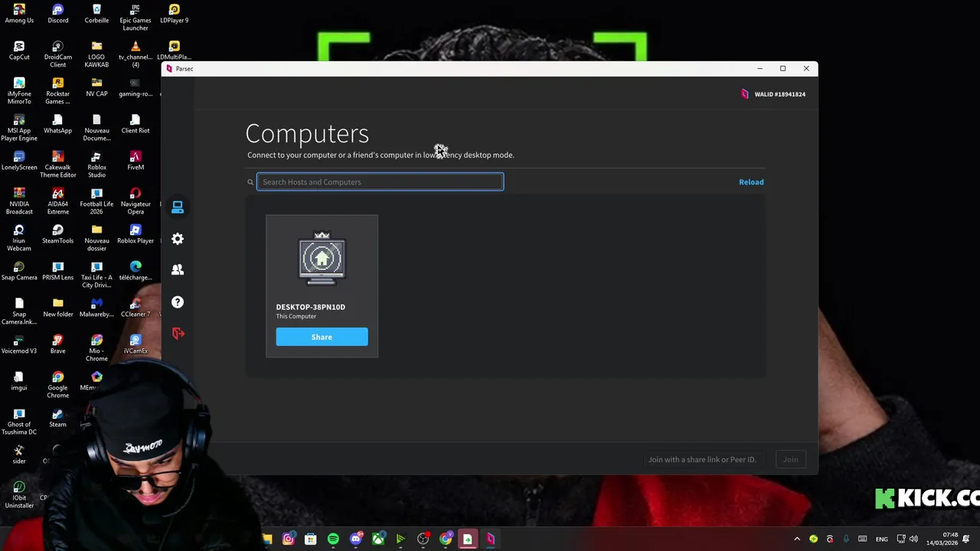Maximize the Parsec window

pyautogui.click(x=782, y=69)
